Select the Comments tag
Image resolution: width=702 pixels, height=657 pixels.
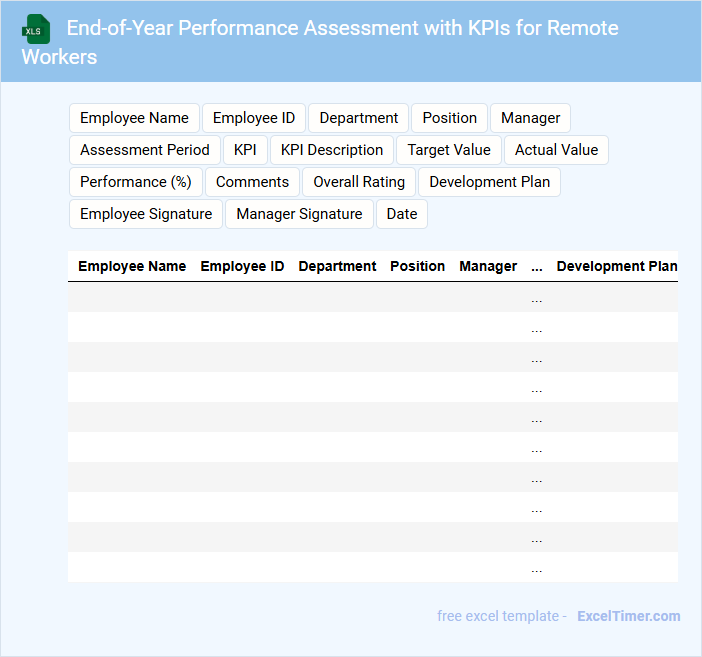pos(252,182)
